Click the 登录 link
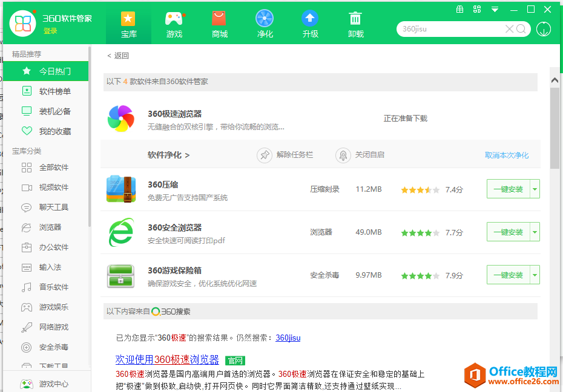 point(50,31)
